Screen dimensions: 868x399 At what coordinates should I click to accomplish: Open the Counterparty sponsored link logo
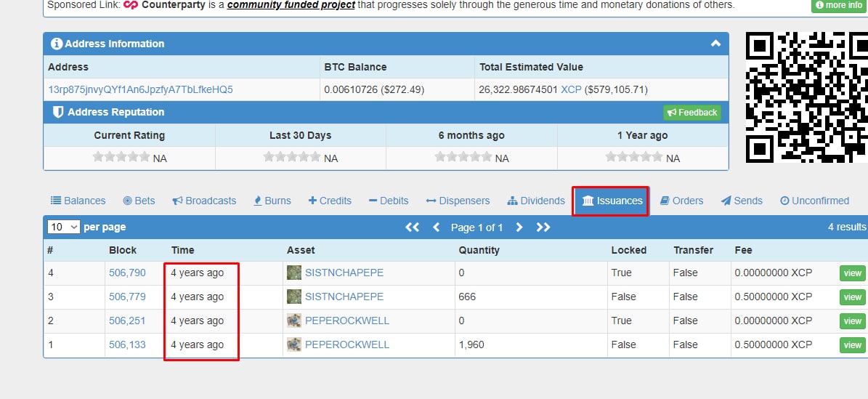(131, 5)
